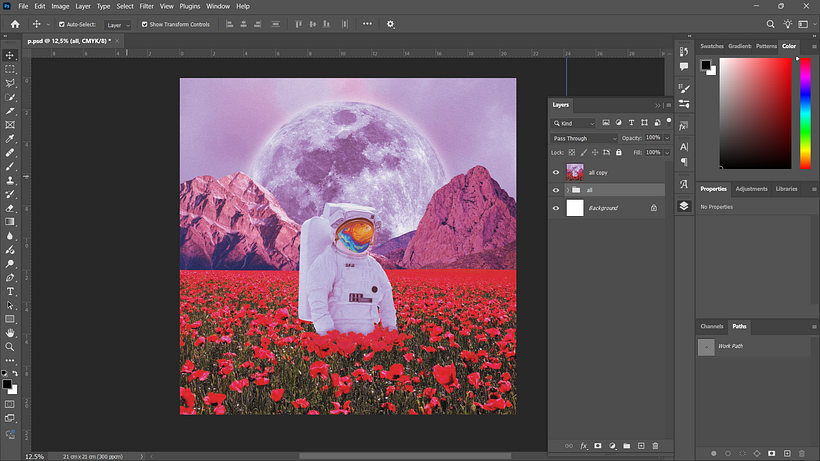Create a new layer from Layers panel
Screen dimensions: 820x461
pos(641,446)
